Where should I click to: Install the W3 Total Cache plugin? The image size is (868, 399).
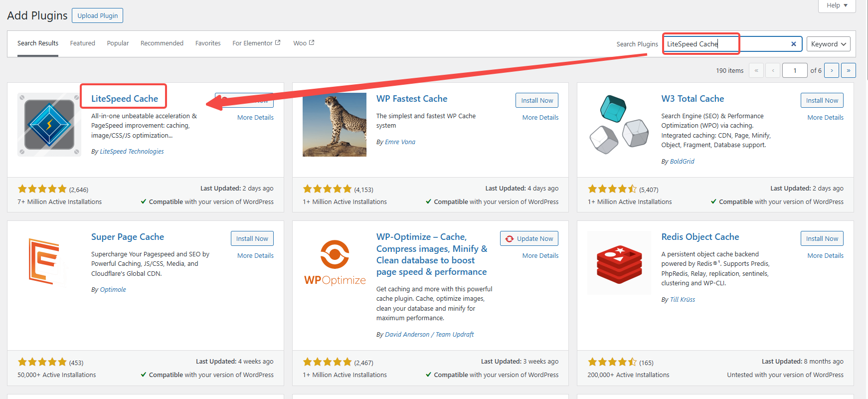click(x=822, y=100)
